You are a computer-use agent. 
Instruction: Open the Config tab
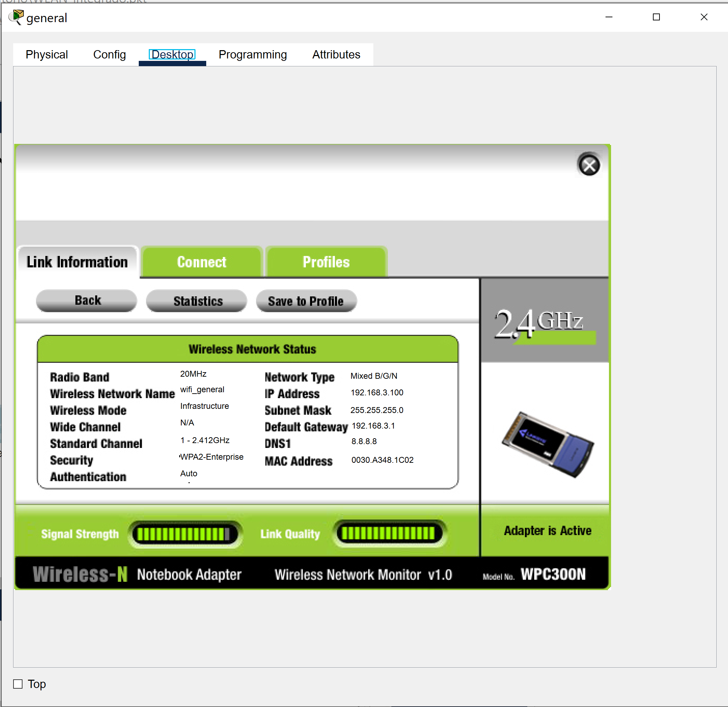(109, 55)
